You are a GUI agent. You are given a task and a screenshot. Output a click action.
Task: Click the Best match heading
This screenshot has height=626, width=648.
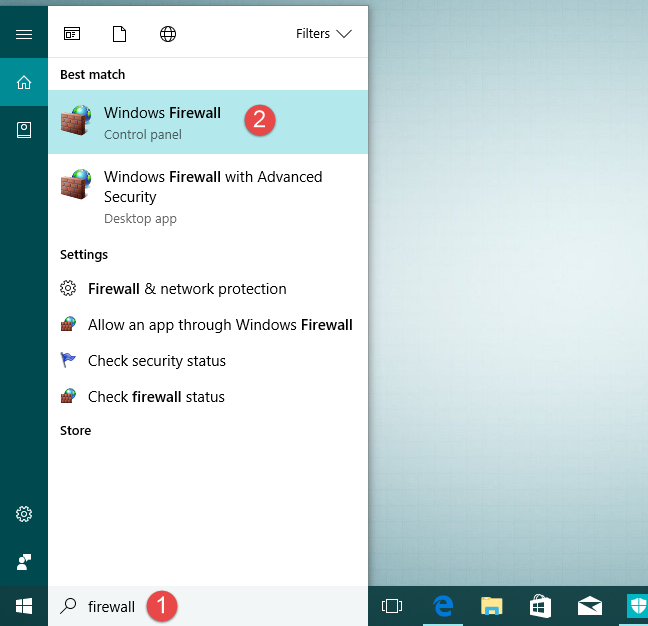point(93,74)
